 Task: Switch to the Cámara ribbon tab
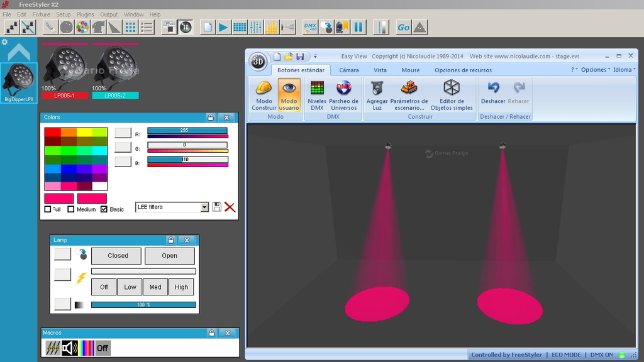coord(349,70)
